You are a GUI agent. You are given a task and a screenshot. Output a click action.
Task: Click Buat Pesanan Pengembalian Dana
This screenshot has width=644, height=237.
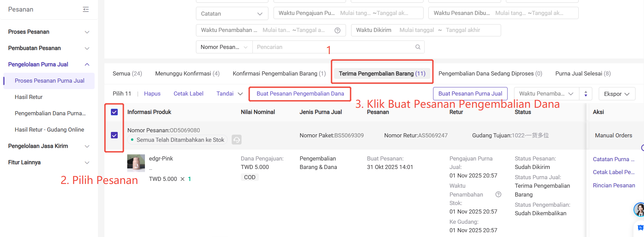click(x=300, y=94)
